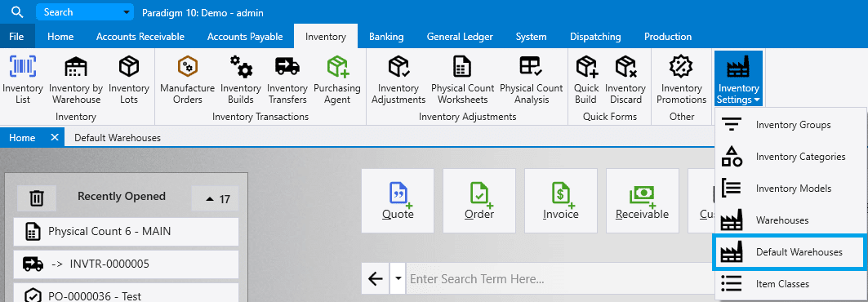Open Physical Count Worksheets
Screen dimensions: 868x302
pyautogui.click(x=462, y=79)
